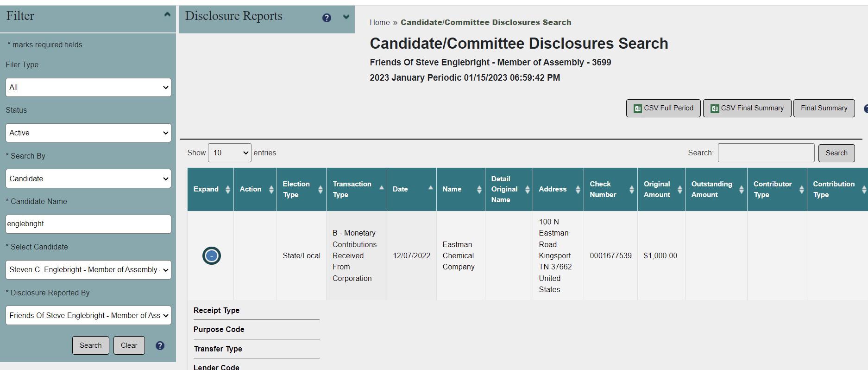Screen dimensions: 868x370
Task: Click the table Search input box
Action: [766, 153]
